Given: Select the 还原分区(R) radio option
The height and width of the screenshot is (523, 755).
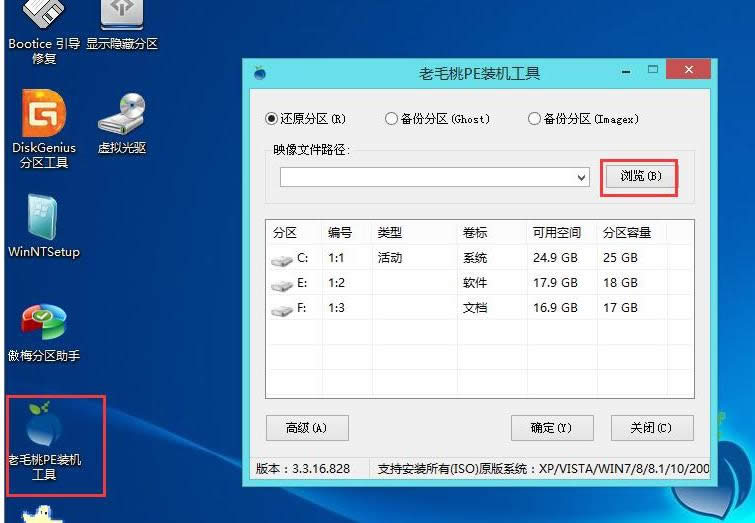Looking at the screenshot, I should point(271,119).
